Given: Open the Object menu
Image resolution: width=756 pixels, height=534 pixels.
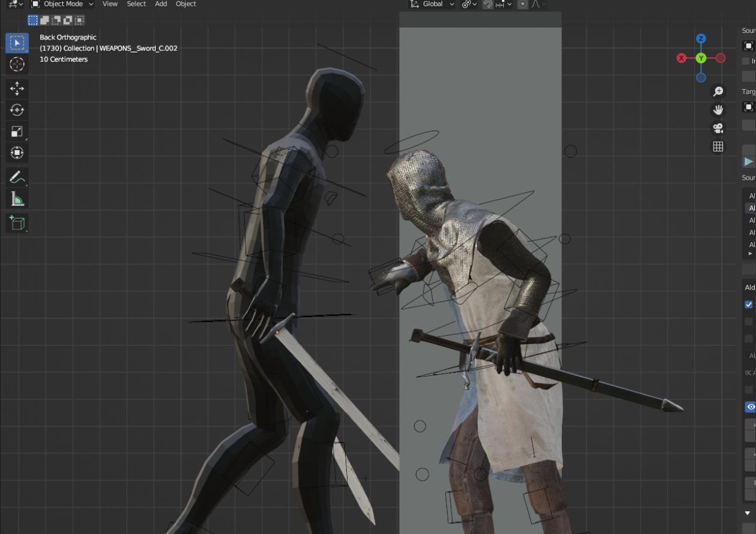Looking at the screenshot, I should tap(186, 4).
